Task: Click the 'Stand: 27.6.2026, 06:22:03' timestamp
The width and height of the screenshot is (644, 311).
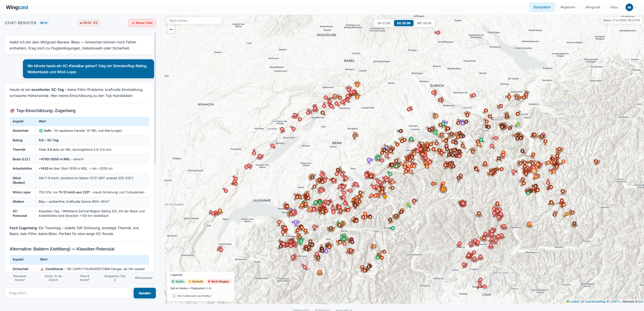Action: pyautogui.click(x=621, y=20)
